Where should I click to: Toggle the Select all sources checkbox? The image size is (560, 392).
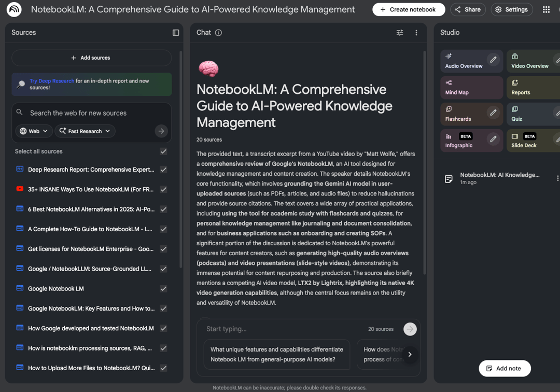tap(163, 151)
